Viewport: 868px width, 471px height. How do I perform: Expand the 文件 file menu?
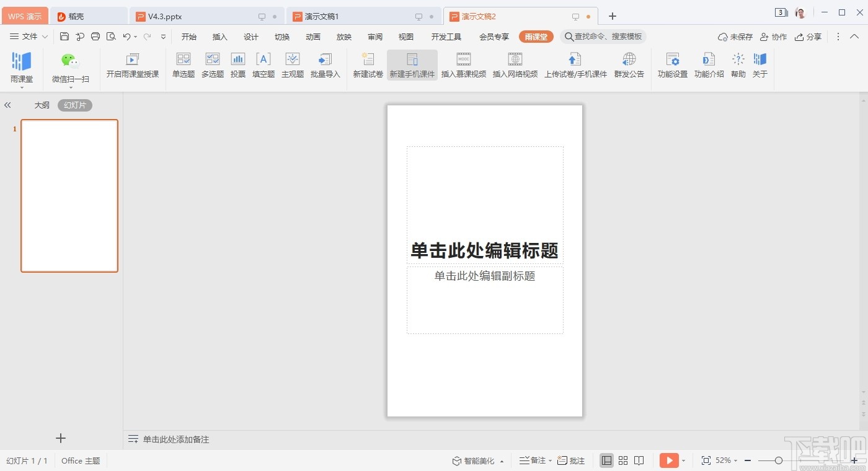29,37
